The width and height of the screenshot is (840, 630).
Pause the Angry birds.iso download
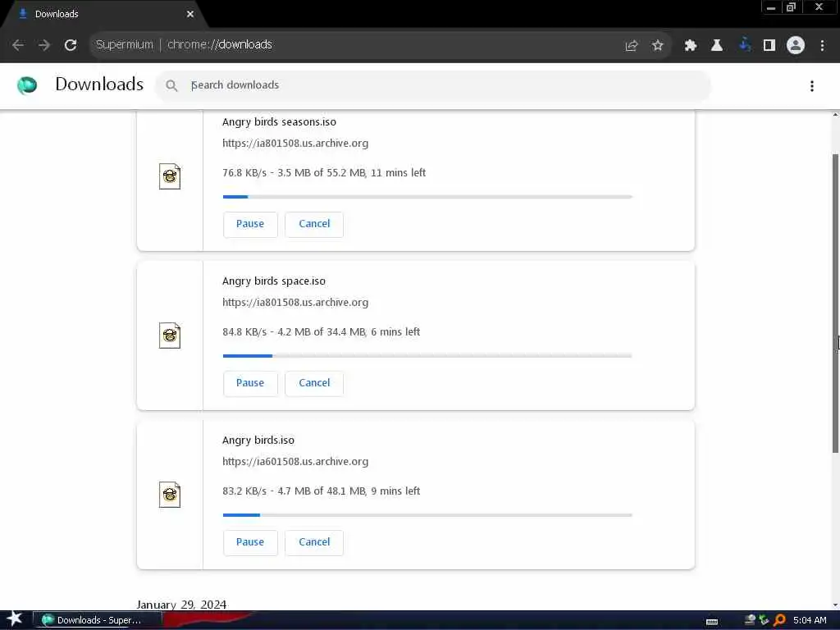(x=250, y=542)
